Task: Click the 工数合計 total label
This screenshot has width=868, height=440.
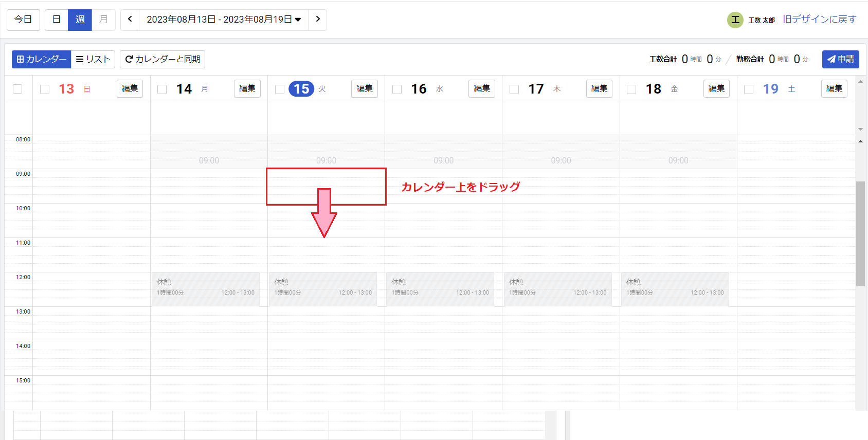Action: [663, 59]
